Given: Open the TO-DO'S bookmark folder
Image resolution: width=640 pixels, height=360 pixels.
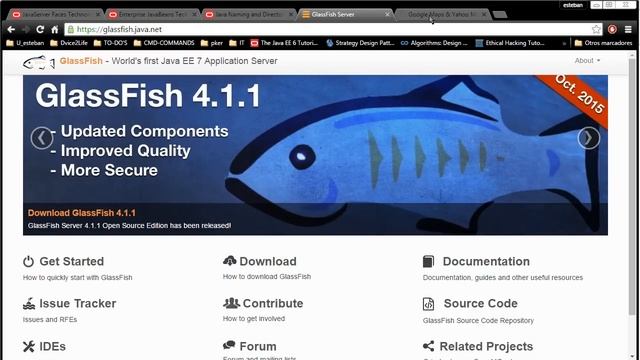Looking at the screenshot, I should (x=110, y=43).
